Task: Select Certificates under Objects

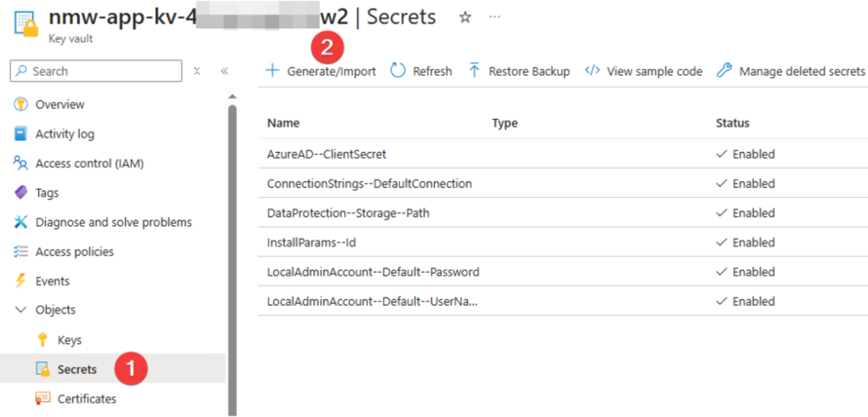Action: [x=87, y=398]
